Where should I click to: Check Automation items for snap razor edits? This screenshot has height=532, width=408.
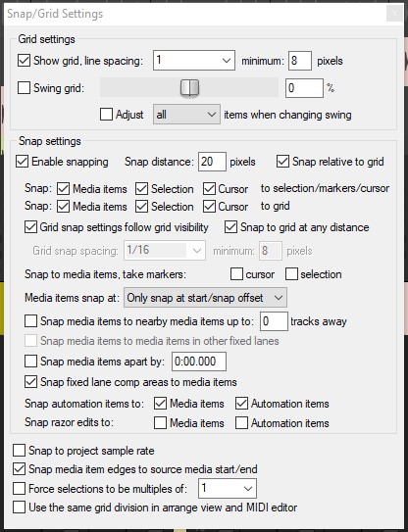(x=241, y=422)
